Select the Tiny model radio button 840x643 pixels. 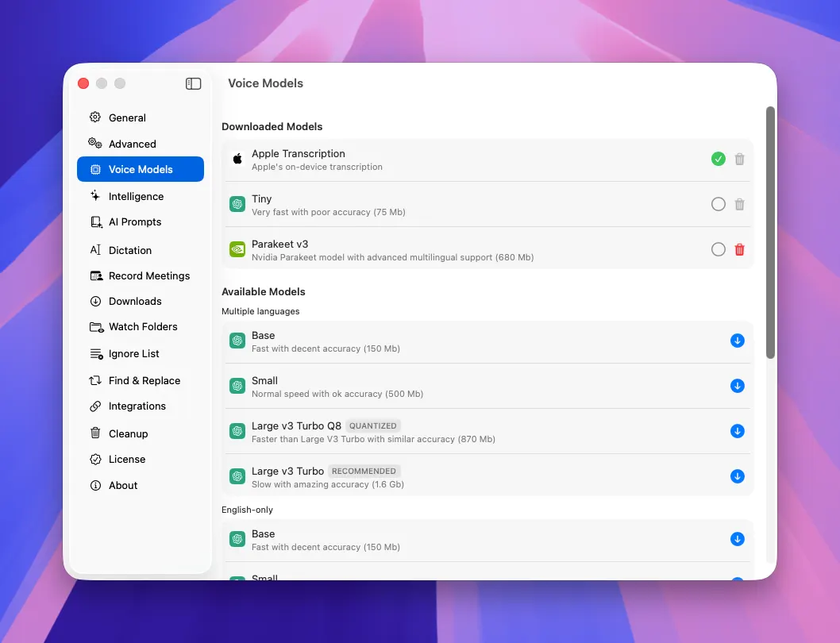click(718, 204)
